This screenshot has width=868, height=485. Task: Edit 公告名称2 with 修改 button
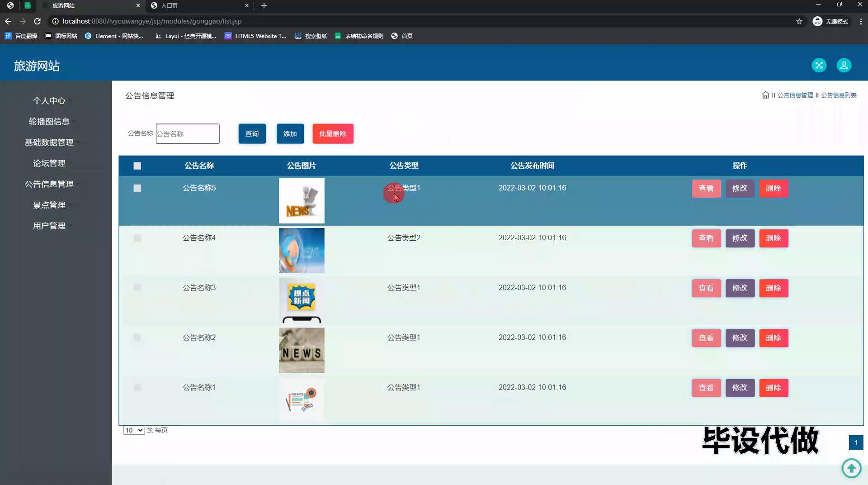[x=740, y=338]
